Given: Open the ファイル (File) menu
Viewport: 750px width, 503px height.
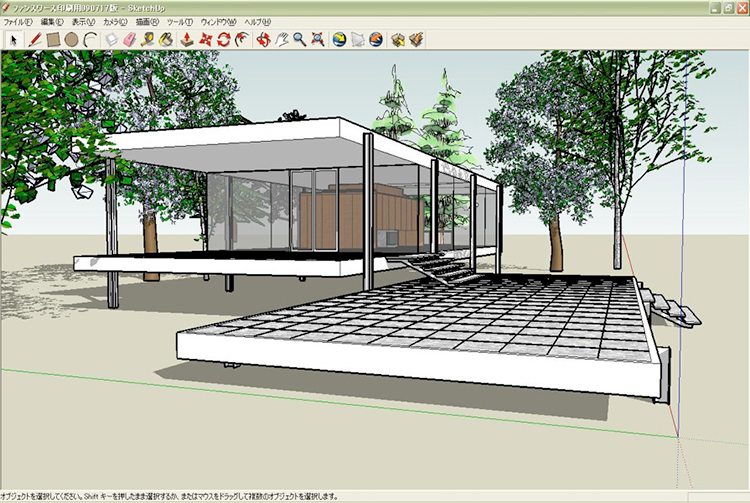Looking at the screenshot, I should 17,21.
